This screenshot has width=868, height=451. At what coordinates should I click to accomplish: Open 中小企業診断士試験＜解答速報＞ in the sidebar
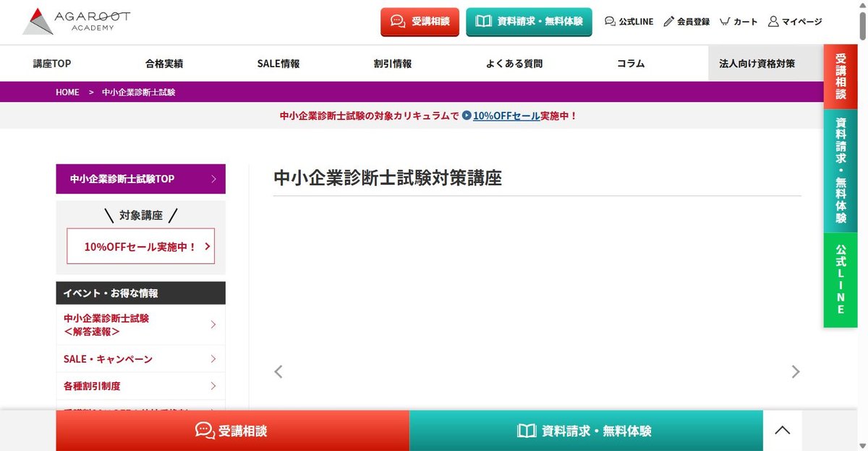(x=140, y=324)
